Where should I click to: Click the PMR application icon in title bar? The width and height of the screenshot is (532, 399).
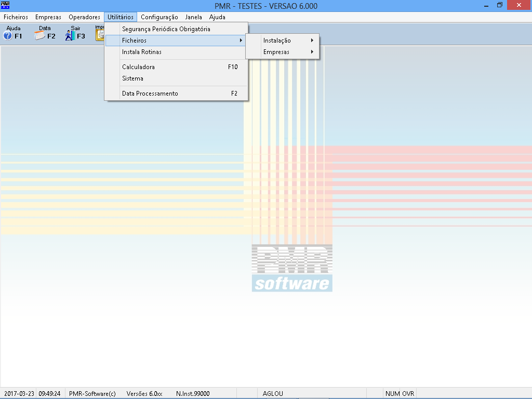pos(5,5)
